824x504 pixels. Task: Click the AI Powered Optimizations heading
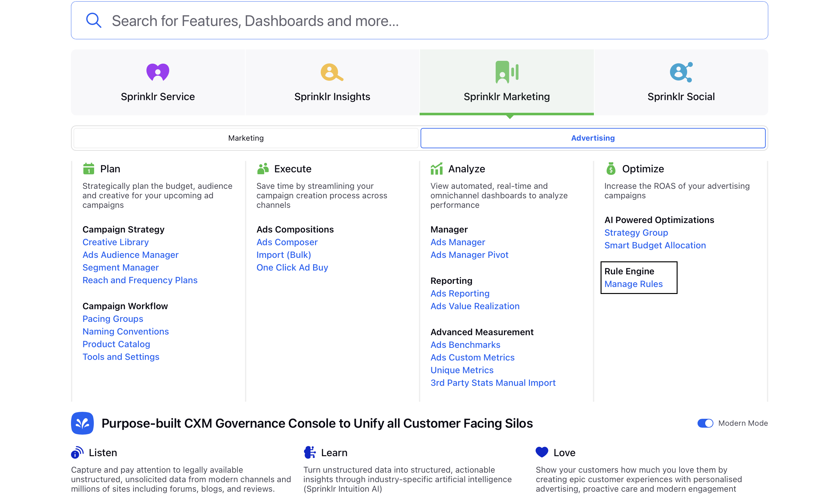(659, 220)
